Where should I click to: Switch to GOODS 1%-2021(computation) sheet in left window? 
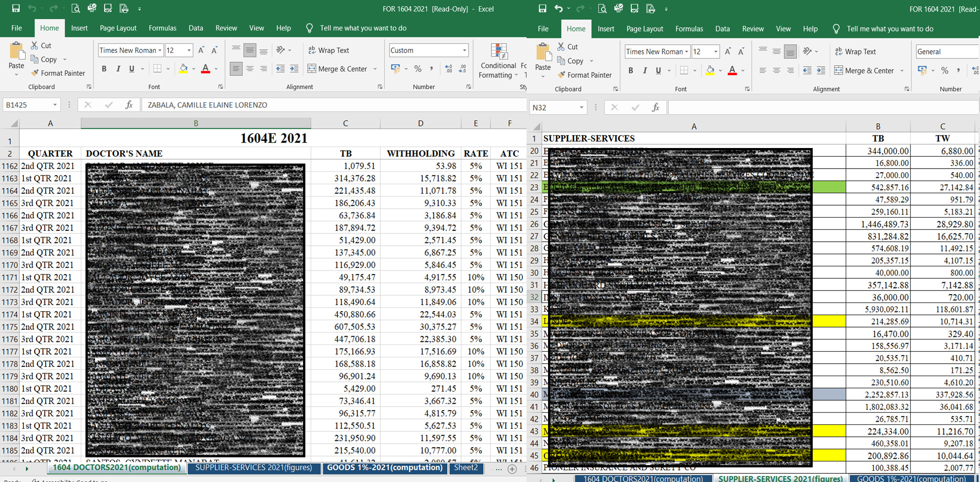point(384,467)
